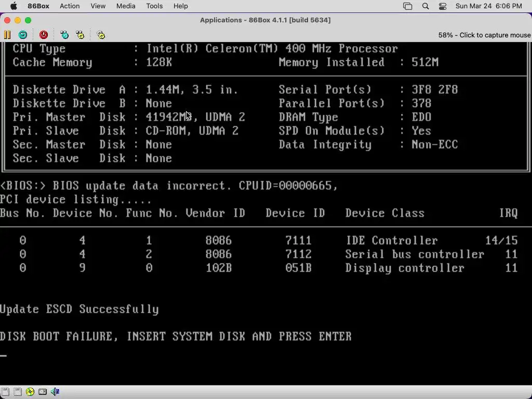Click the Data Integrity value 'Non-ECC'
532x399 pixels.
(435, 145)
